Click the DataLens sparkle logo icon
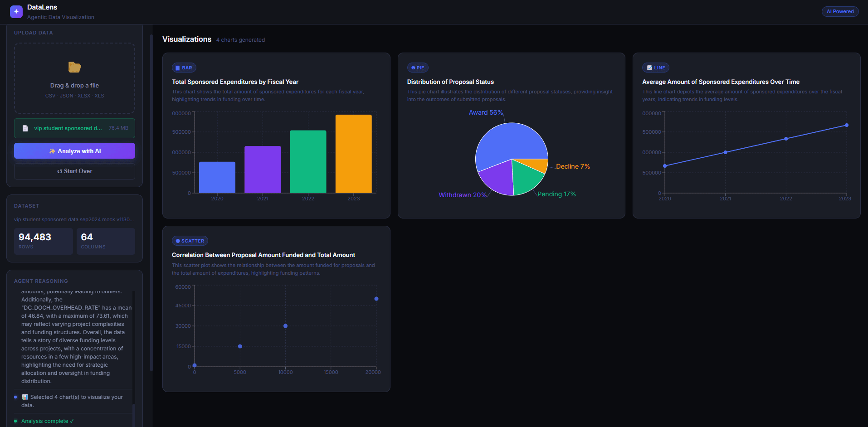Viewport: 868px width, 427px height. [x=16, y=11]
